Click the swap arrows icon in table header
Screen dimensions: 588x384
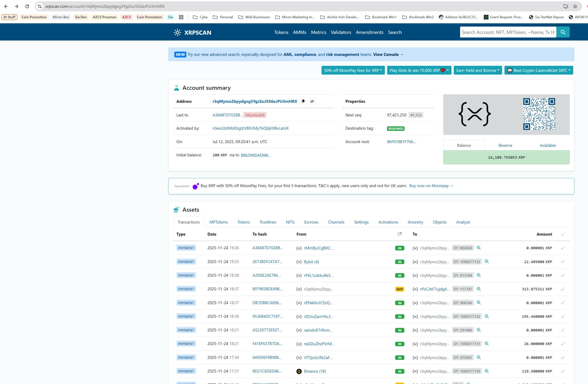[x=399, y=234]
